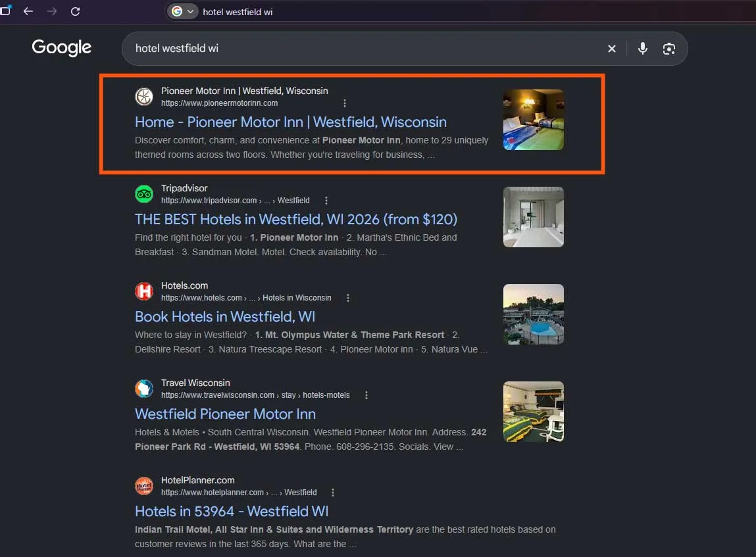This screenshot has width=756, height=557.
Task: Click the Hotels.com pool resort thumbnail
Action: tap(533, 314)
